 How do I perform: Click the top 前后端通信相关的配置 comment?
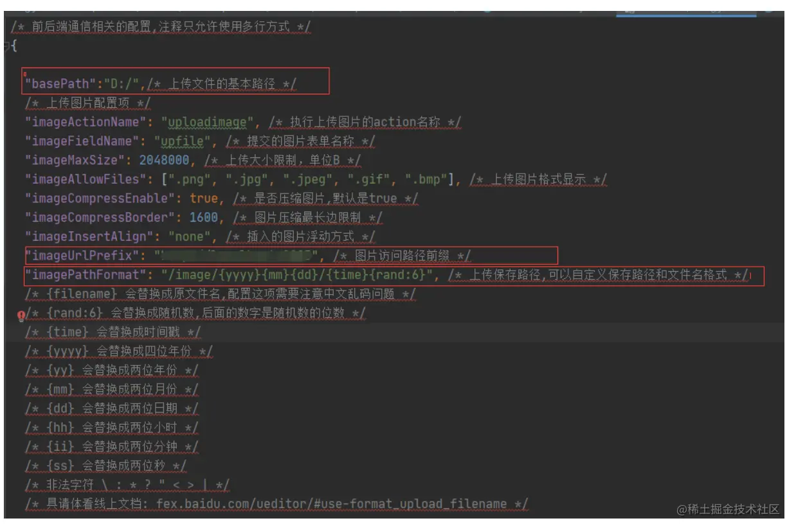click(161, 27)
